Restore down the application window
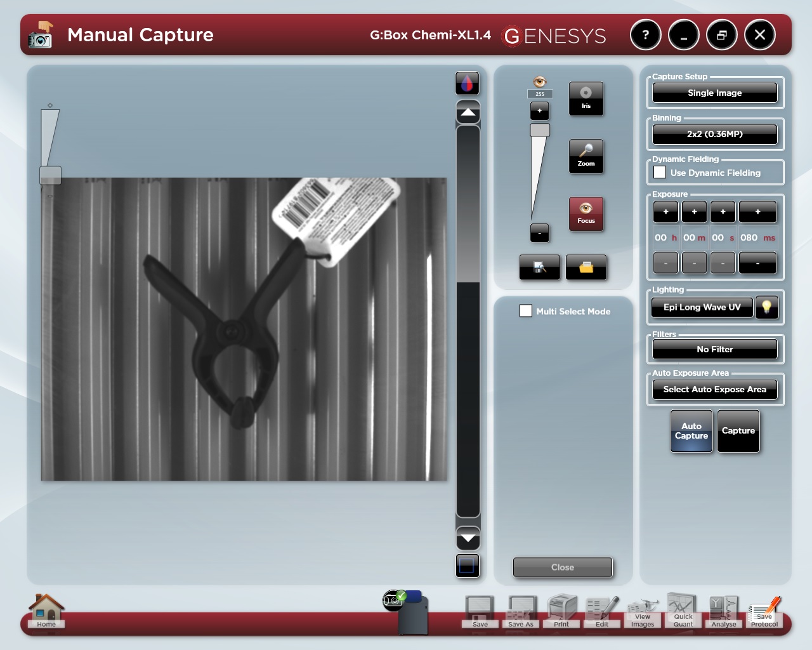The image size is (812, 650). click(x=722, y=35)
